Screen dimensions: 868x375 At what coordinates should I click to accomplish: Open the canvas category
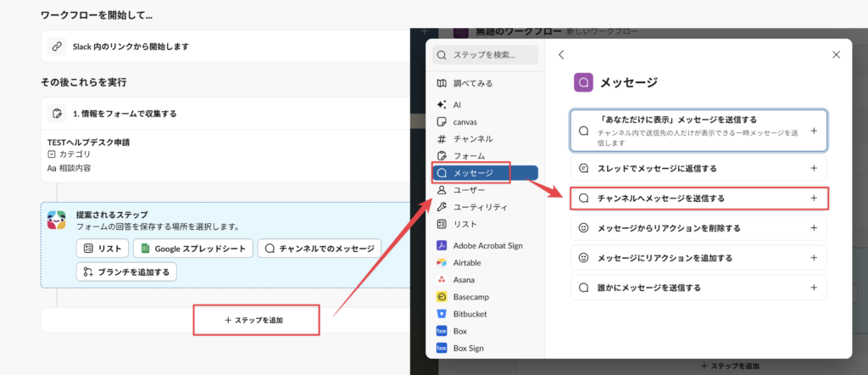click(x=465, y=121)
